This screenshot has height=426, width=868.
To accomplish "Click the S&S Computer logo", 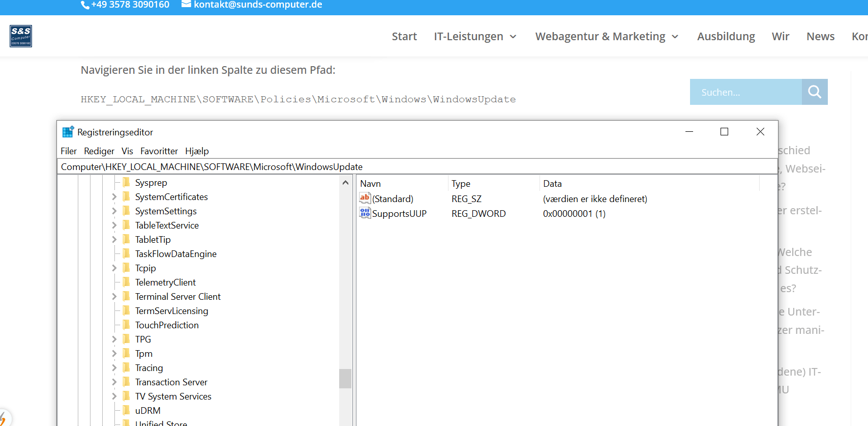I will pyautogui.click(x=21, y=36).
